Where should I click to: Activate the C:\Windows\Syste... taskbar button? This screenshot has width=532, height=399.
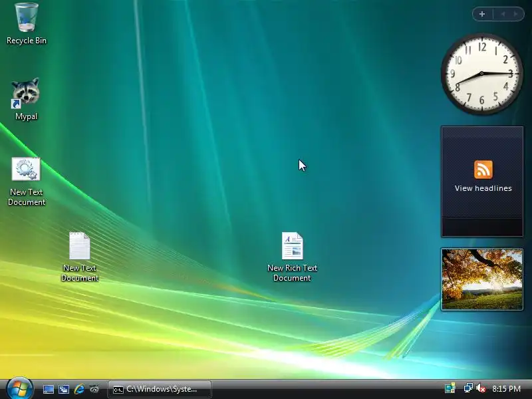coord(160,389)
